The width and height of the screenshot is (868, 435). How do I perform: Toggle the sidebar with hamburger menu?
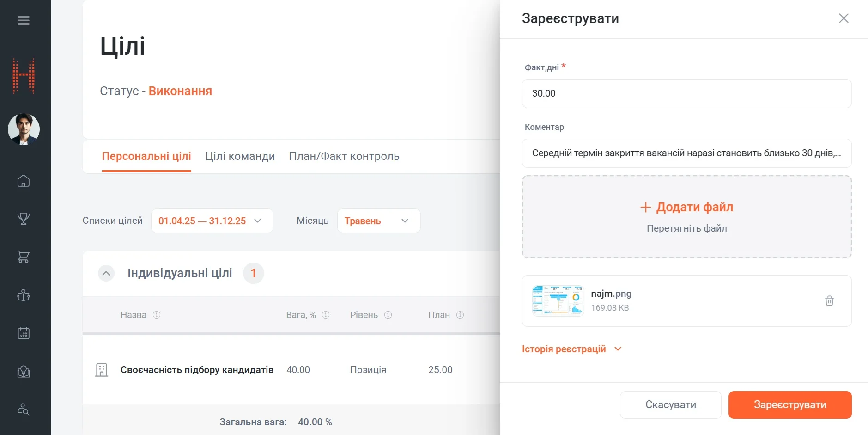(x=23, y=20)
